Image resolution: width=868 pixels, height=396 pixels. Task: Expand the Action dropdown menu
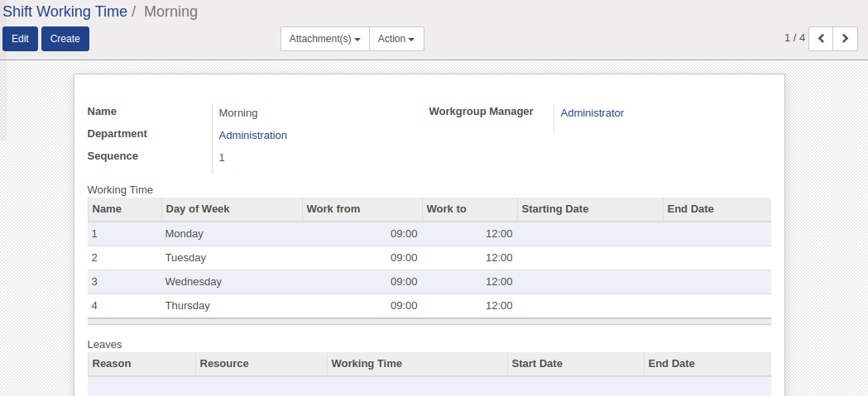(x=396, y=39)
